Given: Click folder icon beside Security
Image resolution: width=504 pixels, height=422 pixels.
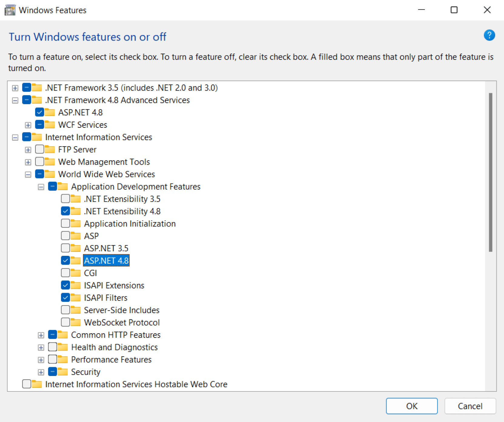Looking at the screenshot, I should 63,371.
